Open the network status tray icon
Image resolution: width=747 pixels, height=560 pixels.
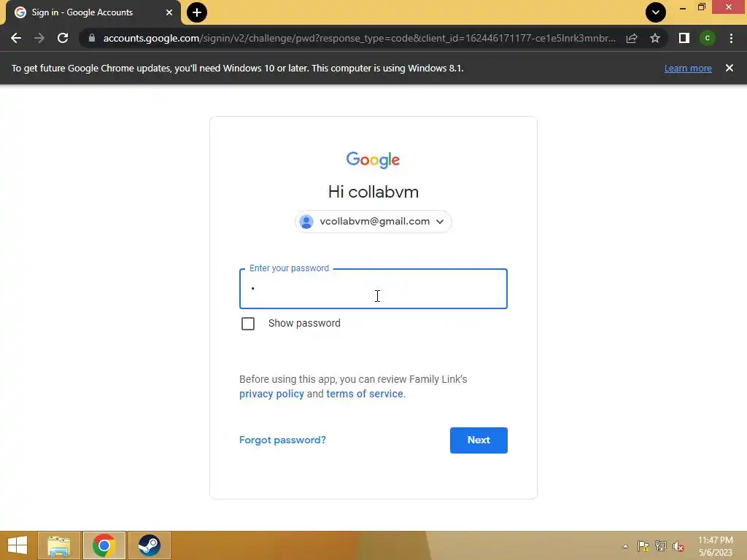click(660, 546)
